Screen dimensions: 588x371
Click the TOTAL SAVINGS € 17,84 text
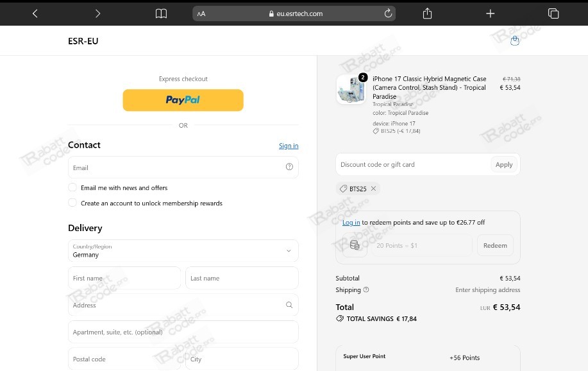point(382,318)
